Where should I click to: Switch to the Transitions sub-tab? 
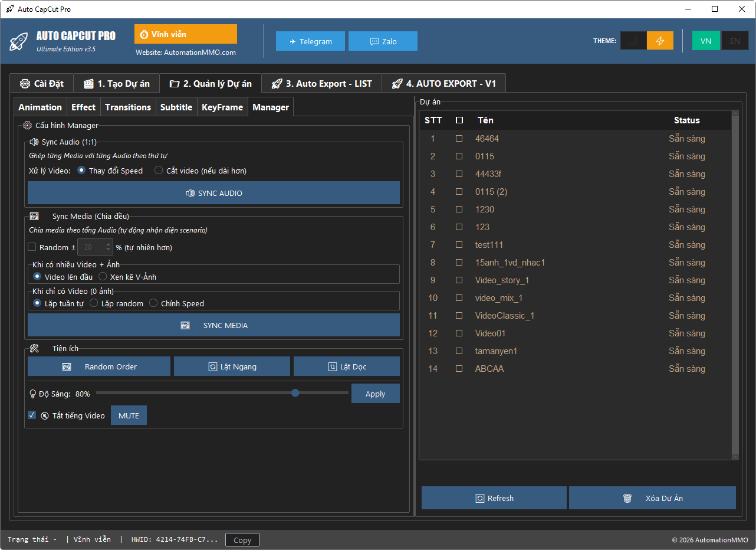tap(128, 107)
